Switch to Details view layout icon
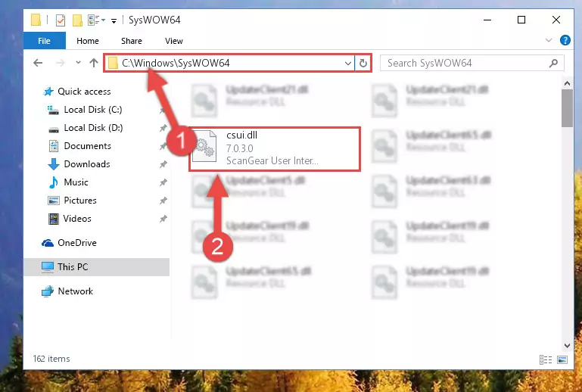The image size is (582, 392). point(545,359)
